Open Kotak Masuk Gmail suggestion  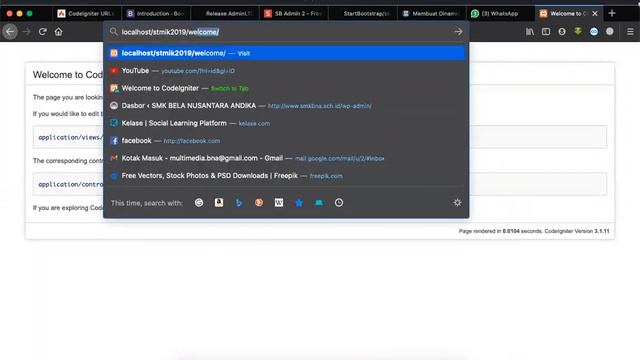[286, 158]
